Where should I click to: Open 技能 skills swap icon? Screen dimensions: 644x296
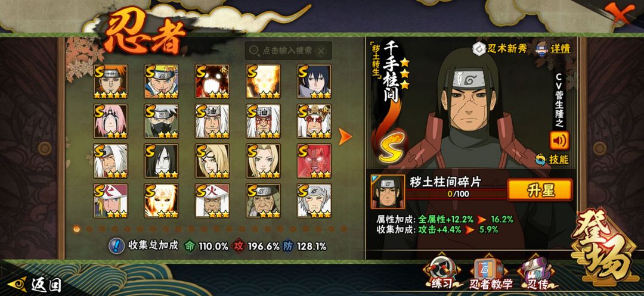point(541,160)
